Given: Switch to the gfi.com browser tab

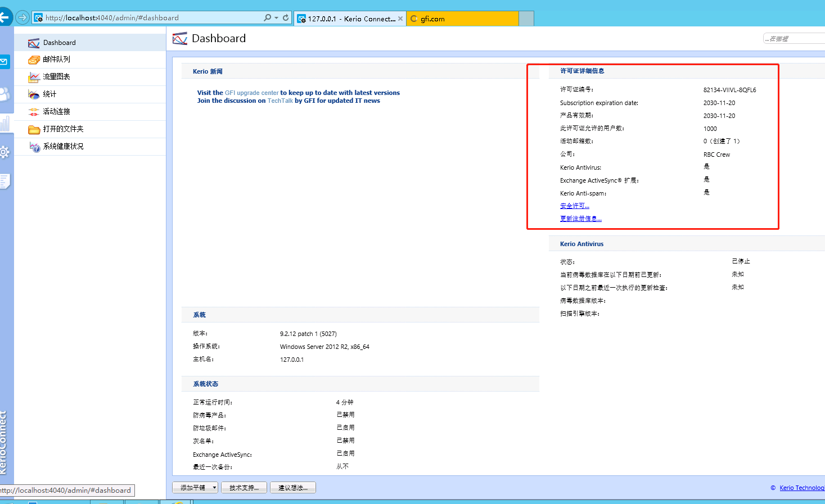Looking at the screenshot, I should [x=462, y=19].
